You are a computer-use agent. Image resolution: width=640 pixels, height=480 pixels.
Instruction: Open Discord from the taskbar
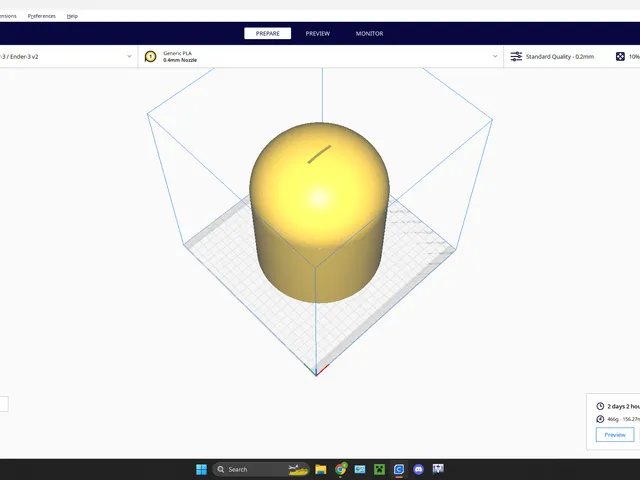(418, 469)
